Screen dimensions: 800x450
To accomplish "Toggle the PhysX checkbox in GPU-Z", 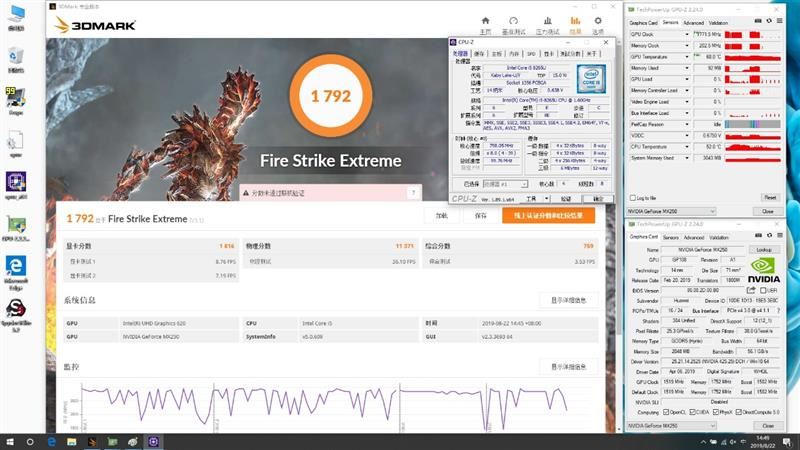I will [716, 412].
